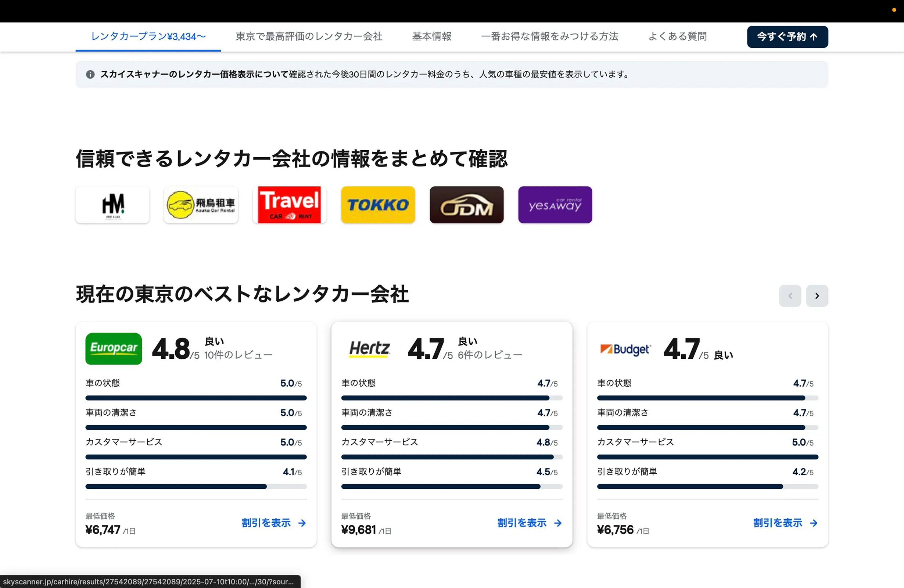The width and height of the screenshot is (904, 588).
Task: Click Hertz カスタマーサービス 4.8/5 score
Action: (x=547, y=442)
